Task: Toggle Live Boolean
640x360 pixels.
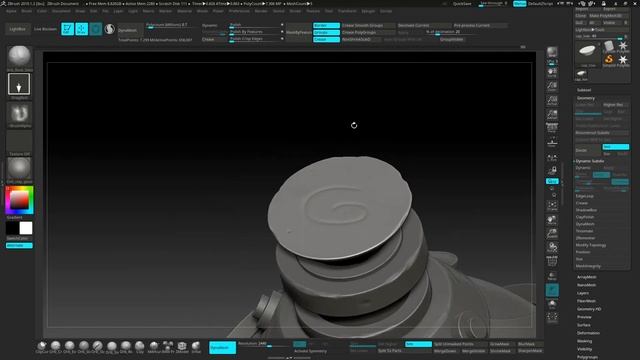Action: tap(45, 29)
